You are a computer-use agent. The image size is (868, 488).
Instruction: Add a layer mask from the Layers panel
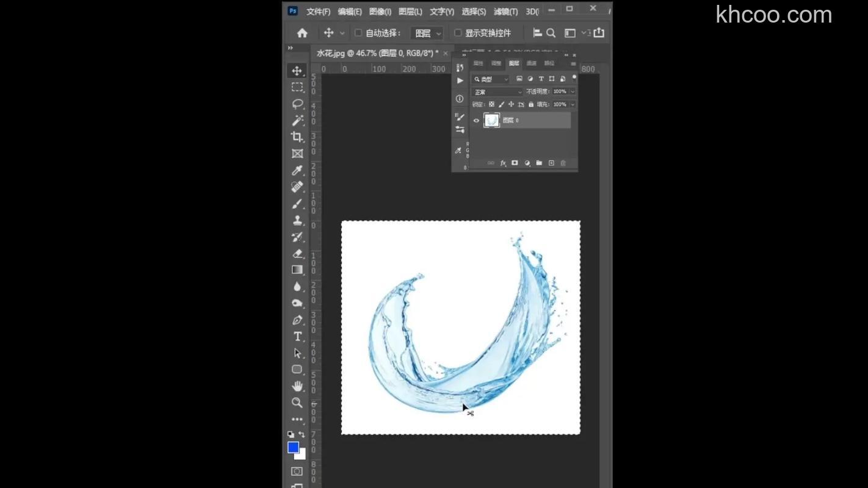click(515, 163)
